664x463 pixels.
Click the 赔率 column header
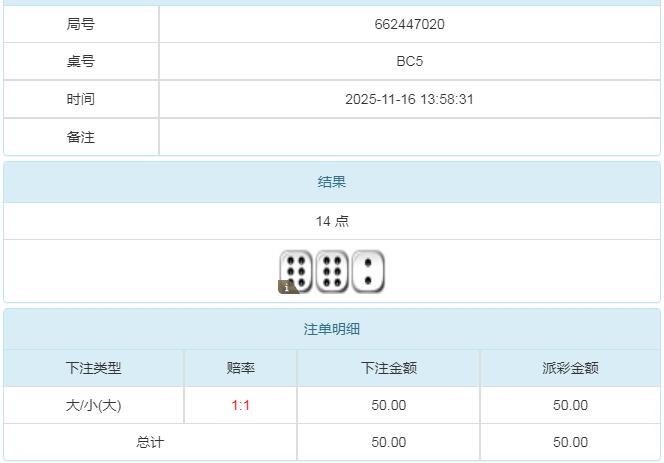coord(241,368)
